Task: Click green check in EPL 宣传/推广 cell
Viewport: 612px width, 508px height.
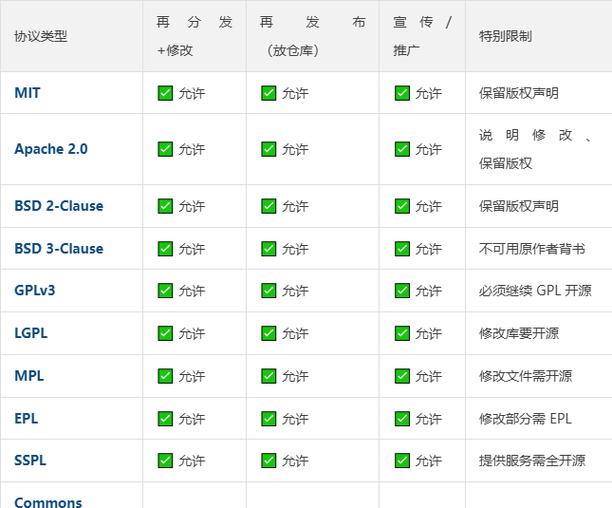Action: point(402,419)
